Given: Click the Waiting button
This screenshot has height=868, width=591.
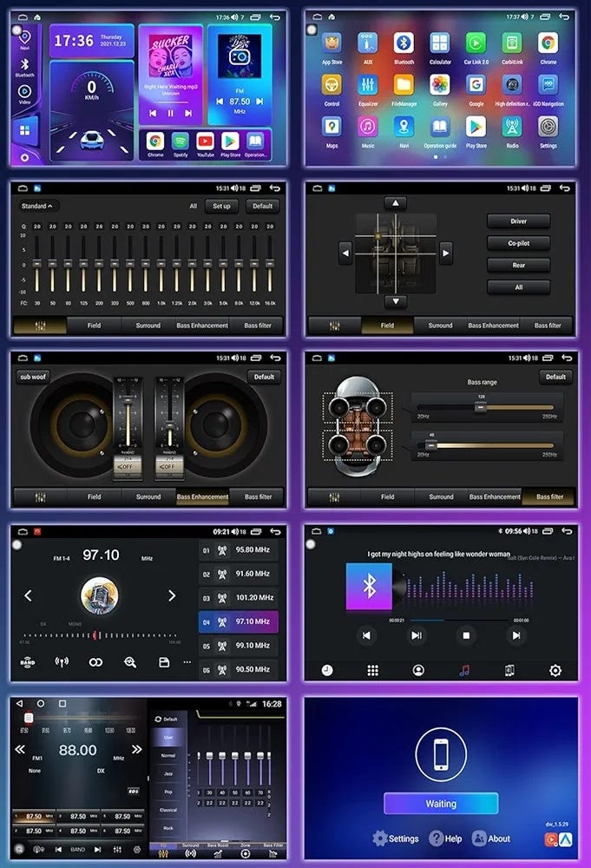Looking at the screenshot, I should 441,803.
